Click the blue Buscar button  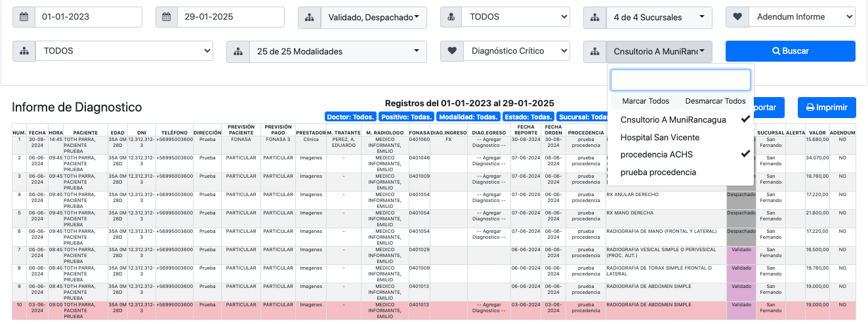790,51
